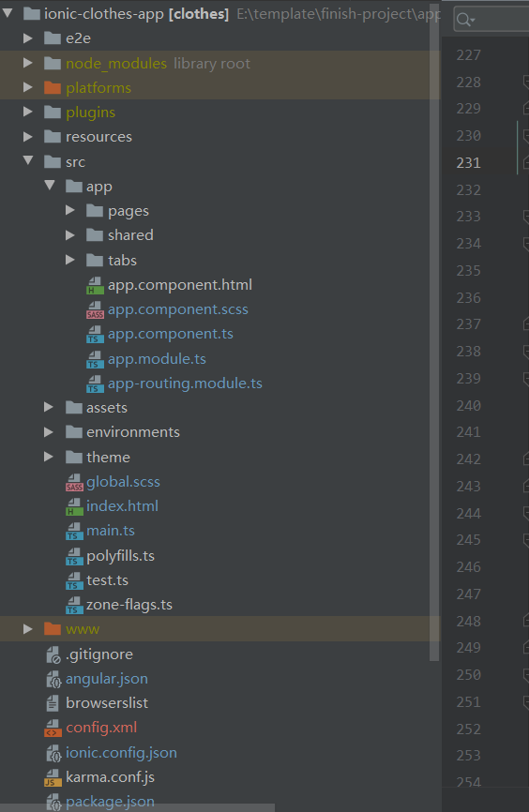Viewport: 529px width, 812px height.
Task: Click the HTML icon of app.component.html
Action: [95, 285]
